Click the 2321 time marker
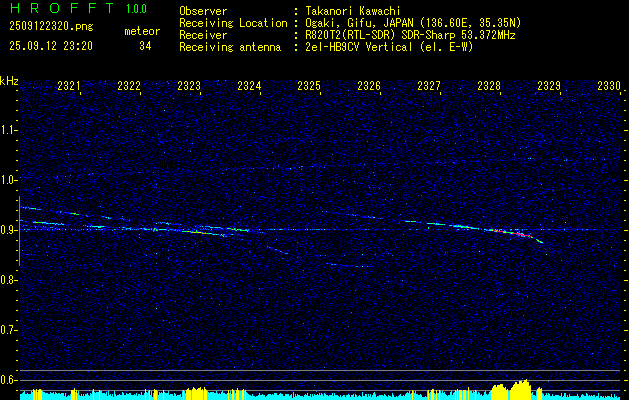Viewport: 629px width, 400px height. (x=69, y=87)
